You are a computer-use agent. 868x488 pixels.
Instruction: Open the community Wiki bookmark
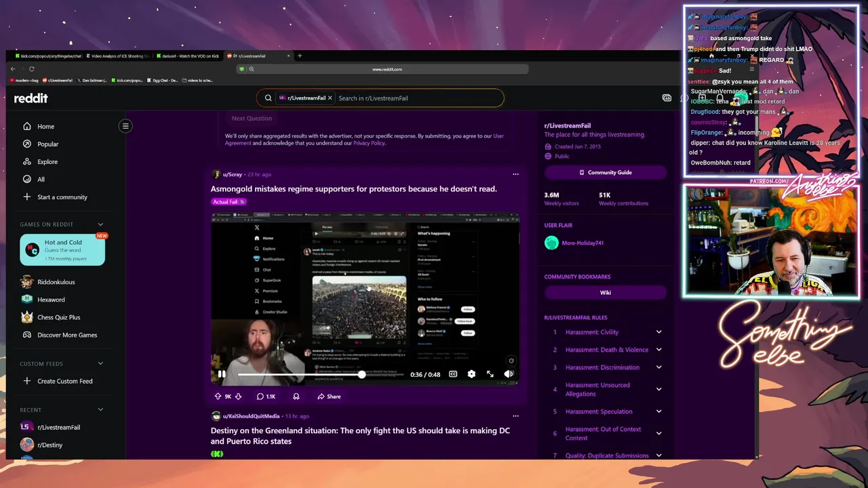pyautogui.click(x=606, y=293)
